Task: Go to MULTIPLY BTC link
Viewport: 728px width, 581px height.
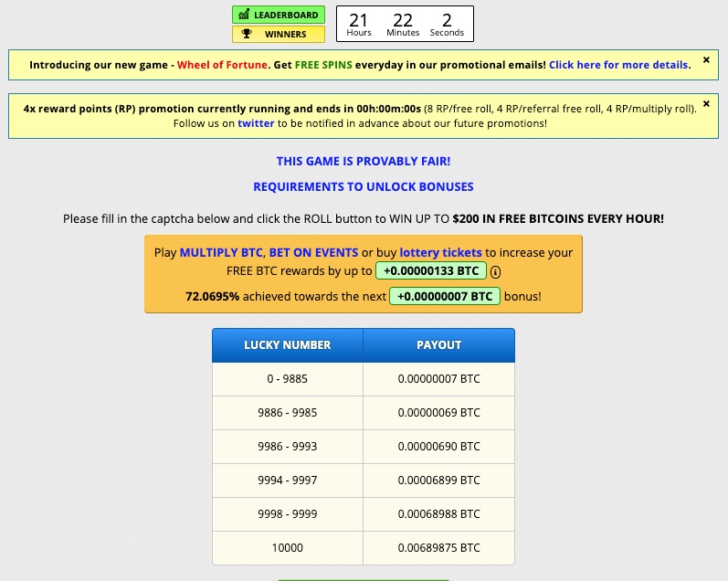Action: tap(221, 252)
